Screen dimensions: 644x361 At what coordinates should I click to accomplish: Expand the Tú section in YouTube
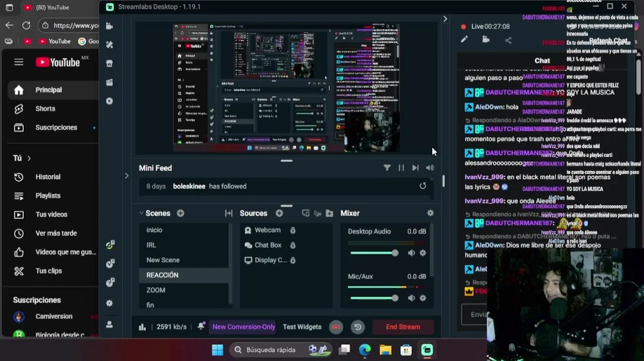tap(22, 158)
